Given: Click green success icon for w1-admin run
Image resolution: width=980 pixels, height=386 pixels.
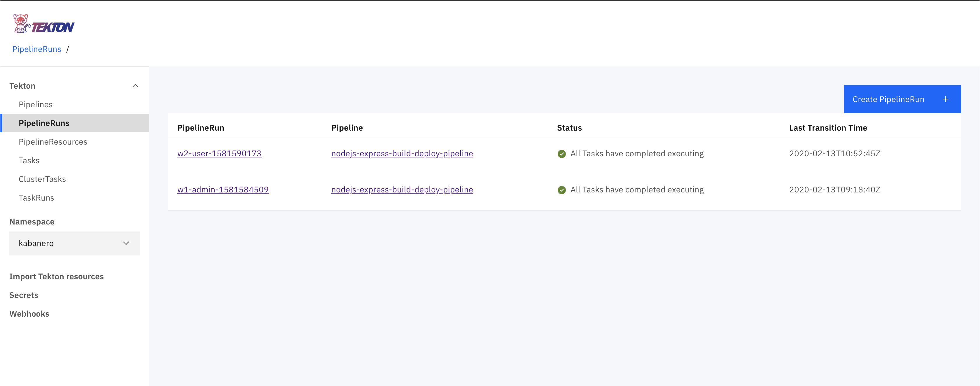Looking at the screenshot, I should [561, 190].
